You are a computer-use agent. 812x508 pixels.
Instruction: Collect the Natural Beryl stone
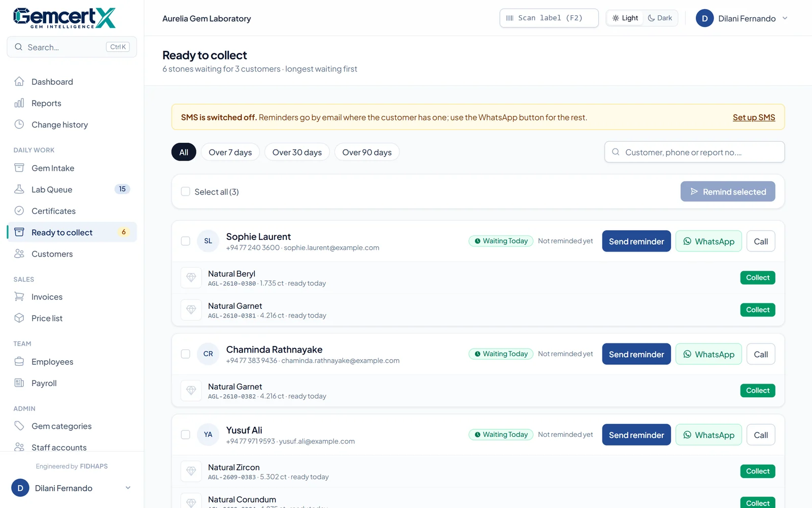click(758, 278)
